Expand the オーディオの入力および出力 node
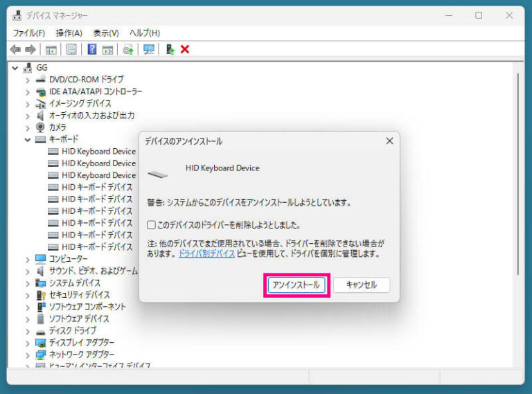 pyautogui.click(x=28, y=116)
